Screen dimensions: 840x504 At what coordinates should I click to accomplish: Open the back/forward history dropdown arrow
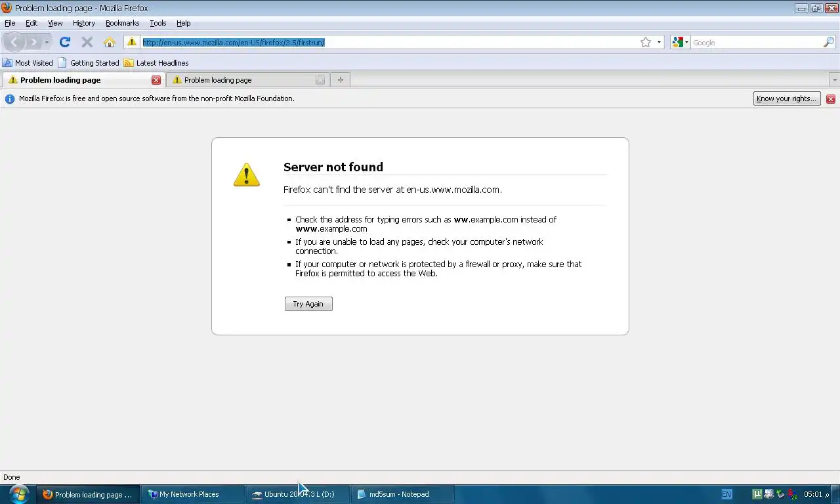click(x=47, y=43)
